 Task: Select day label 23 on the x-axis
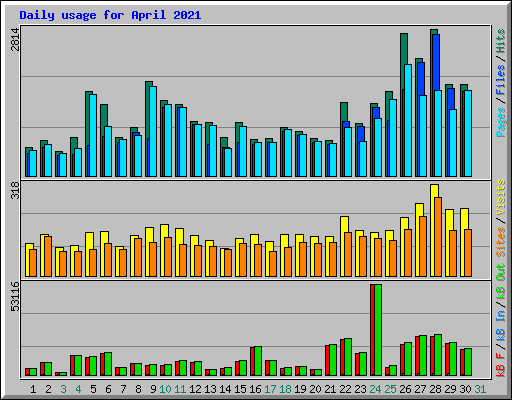coord(360,389)
